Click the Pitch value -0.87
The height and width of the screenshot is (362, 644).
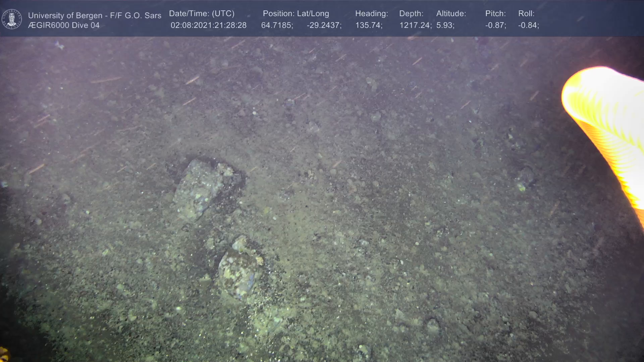[x=495, y=25]
